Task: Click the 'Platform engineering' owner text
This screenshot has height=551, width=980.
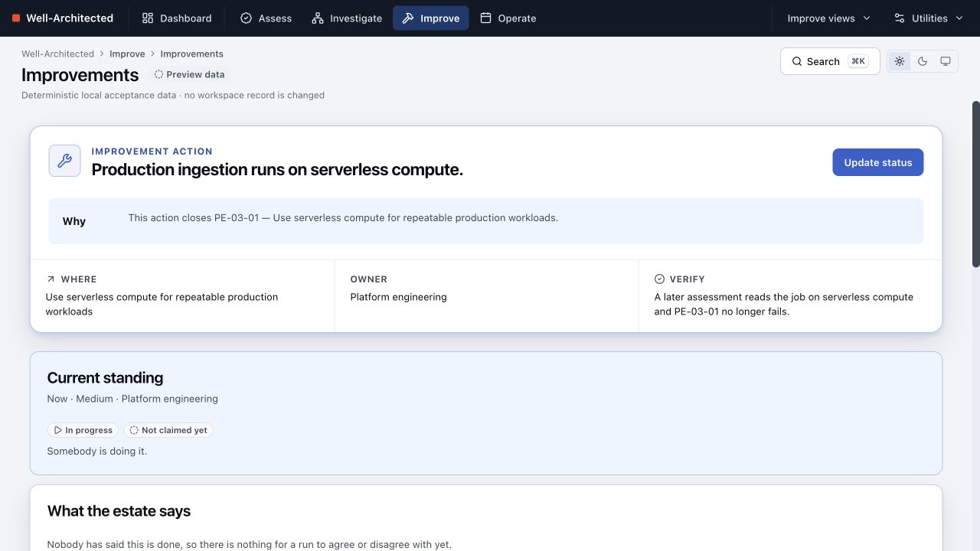Action: click(398, 297)
